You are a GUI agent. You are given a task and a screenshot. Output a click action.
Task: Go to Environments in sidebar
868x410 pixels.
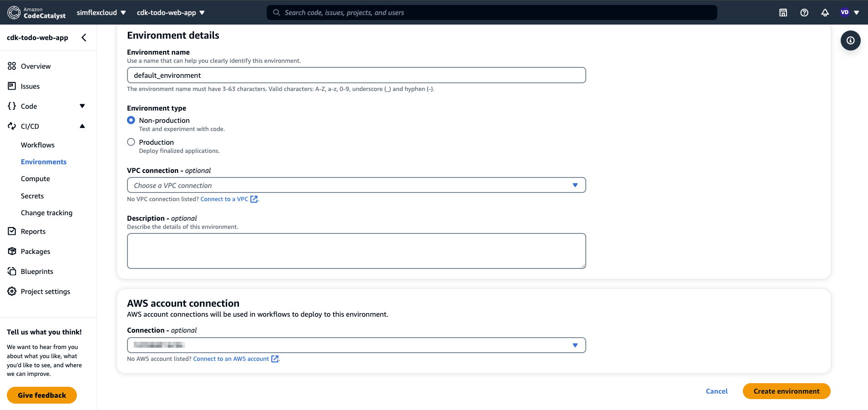(x=44, y=162)
